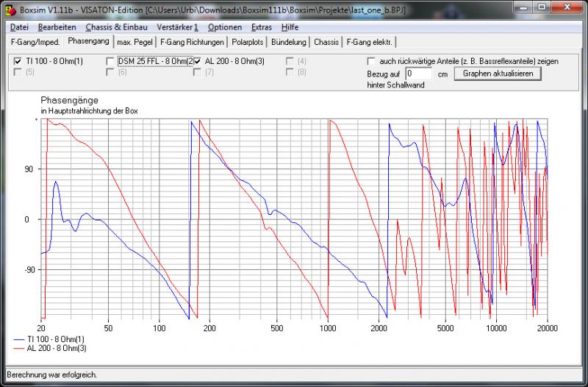Disable the AL 200 - 8 Ohm(3) checkbox
The image size is (588, 387).
click(x=197, y=61)
